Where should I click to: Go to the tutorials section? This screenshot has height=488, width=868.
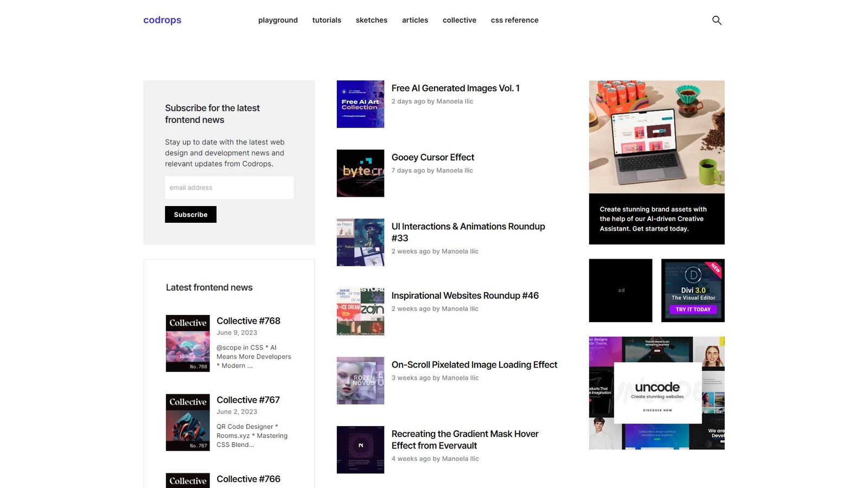click(327, 20)
